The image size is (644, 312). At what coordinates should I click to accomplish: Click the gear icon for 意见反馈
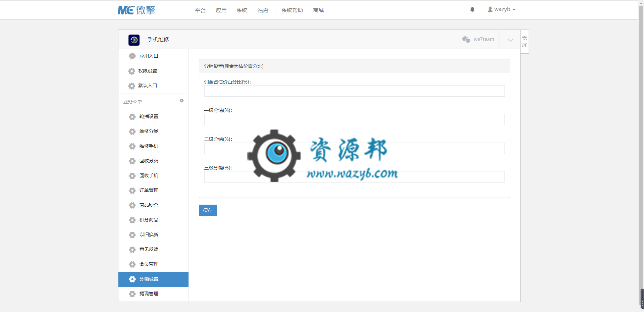[x=132, y=250]
